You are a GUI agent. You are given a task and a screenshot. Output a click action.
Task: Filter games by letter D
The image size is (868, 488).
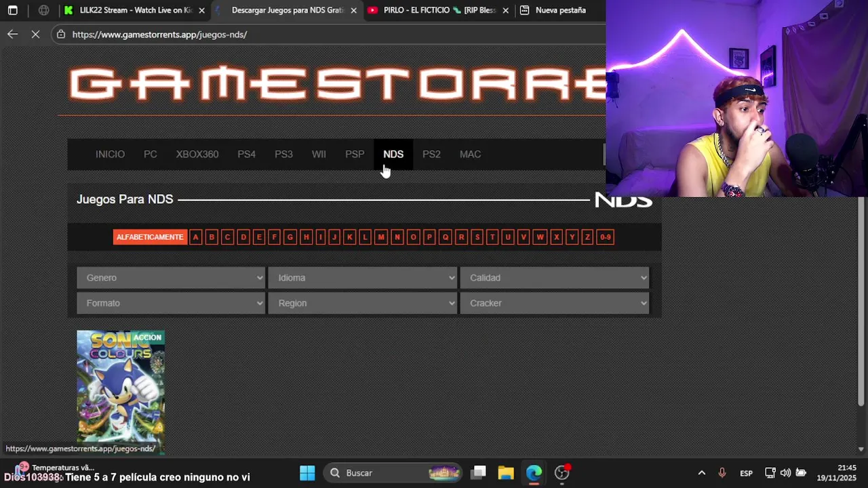point(243,237)
